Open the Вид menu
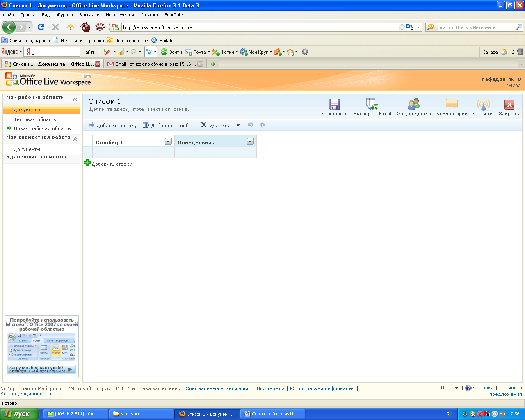The image size is (525, 420). 46,15
